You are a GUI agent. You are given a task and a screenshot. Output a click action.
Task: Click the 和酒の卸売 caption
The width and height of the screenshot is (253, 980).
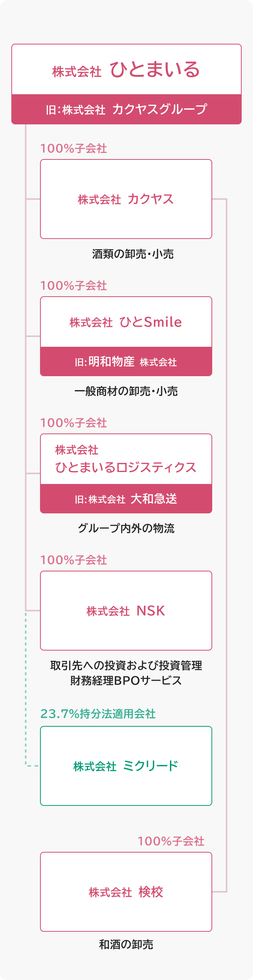(126, 944)
